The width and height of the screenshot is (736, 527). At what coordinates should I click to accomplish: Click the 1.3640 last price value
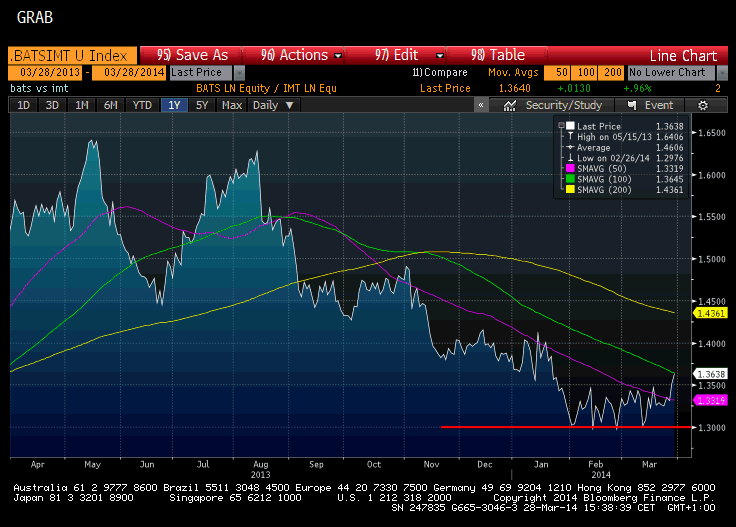tap(514, 88)
